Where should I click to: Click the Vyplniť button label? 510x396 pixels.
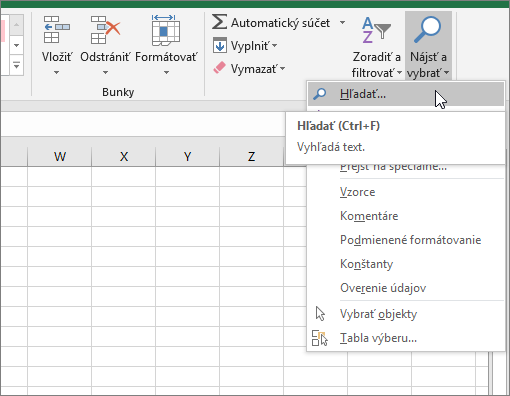(x=249, y=46)
